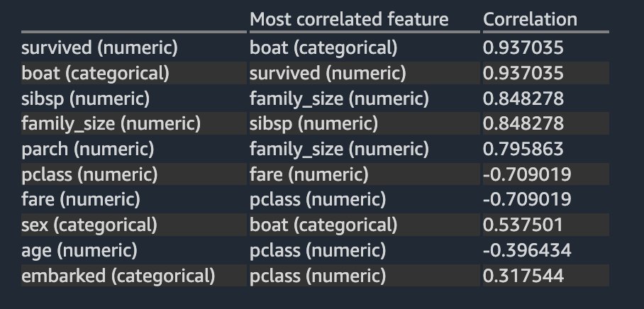Screen dimensions: 644x309
Task: Click 'pclass (numeric)' in the age row
Action: click(x=318, y=250)
